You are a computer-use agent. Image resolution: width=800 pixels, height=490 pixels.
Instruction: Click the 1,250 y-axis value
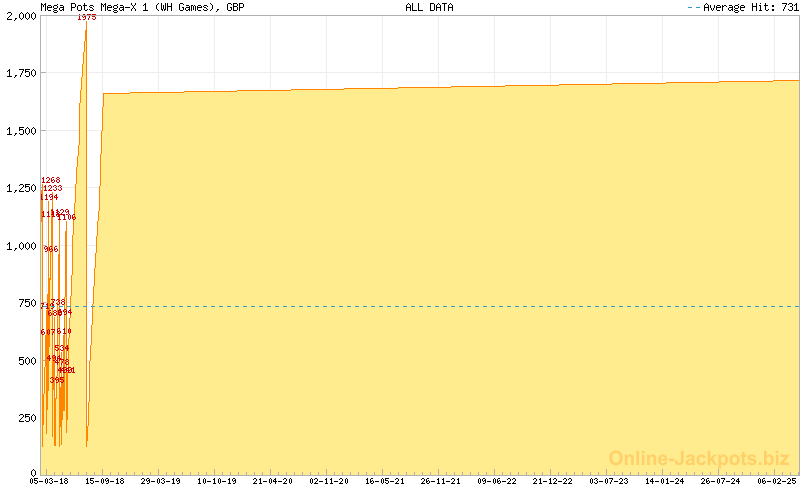pyautogui.click(x=19, y=188)
